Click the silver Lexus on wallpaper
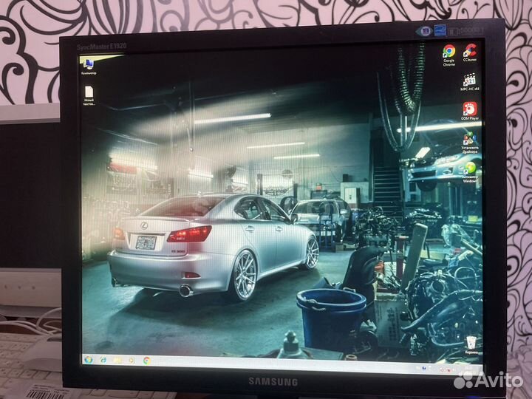The width and height of the screenshot is (532, 399). click(x=214, y=246)
